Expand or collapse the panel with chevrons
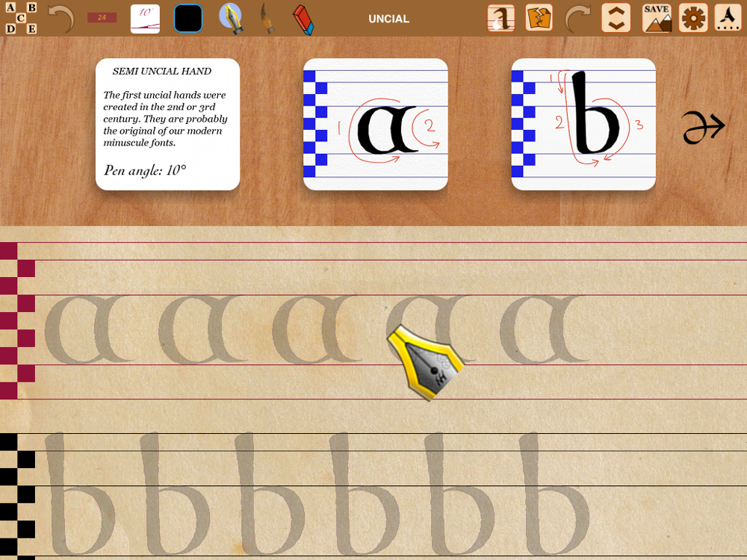 click(x=616, y=18)
